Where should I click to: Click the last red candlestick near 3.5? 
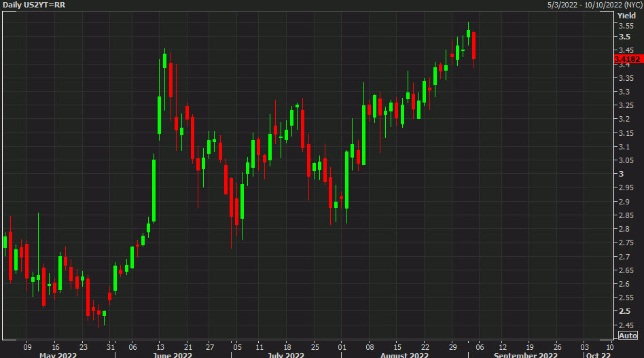pos(473,45)
